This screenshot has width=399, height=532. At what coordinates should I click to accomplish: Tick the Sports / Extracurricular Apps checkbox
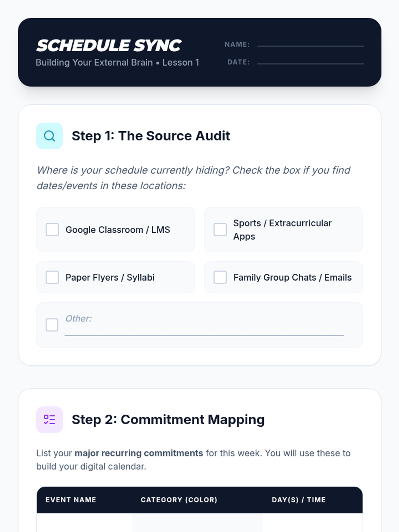(x=220, y=230)
